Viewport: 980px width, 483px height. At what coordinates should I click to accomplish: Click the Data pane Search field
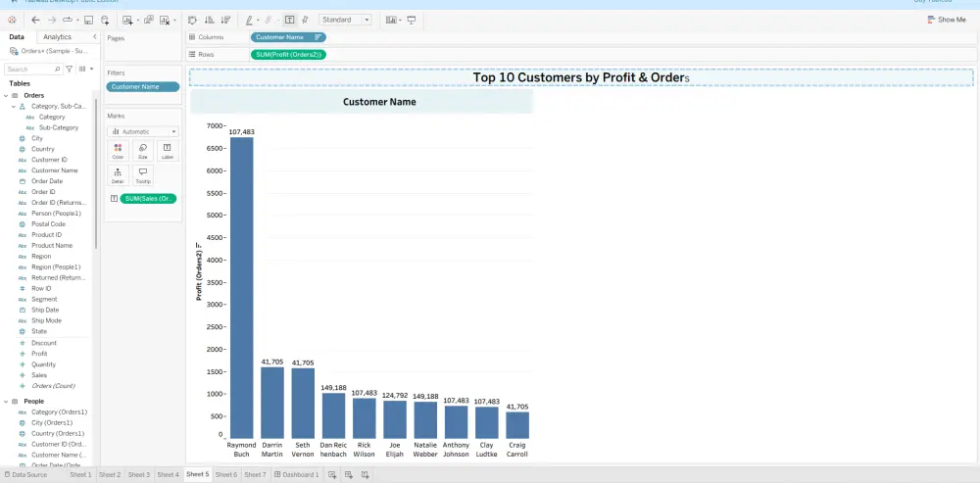pyautogui.click(x=33, y=69)
